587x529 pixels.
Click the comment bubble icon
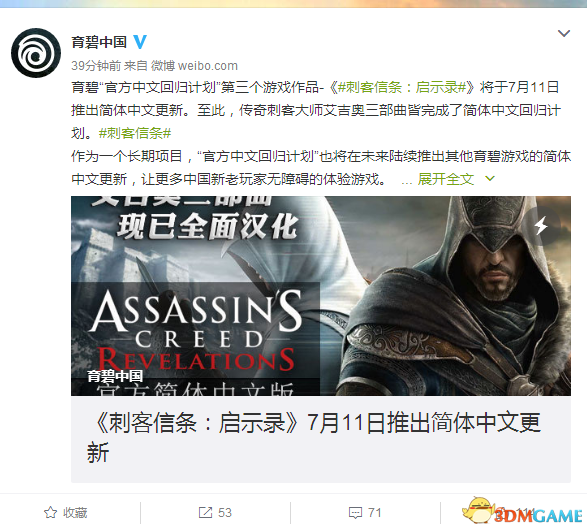pos(355,513)
